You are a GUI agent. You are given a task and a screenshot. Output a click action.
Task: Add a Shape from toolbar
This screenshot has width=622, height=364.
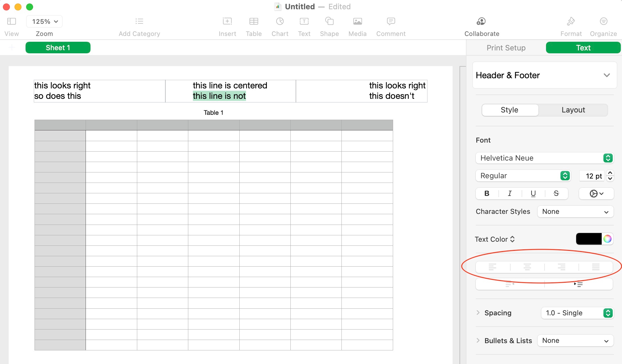(329, 21)
